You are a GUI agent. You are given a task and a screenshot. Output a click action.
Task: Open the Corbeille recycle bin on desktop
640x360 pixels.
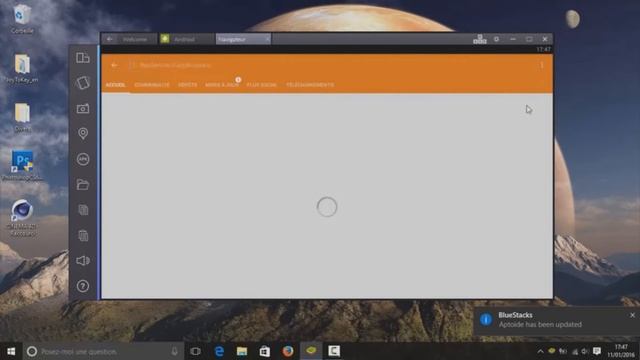22,18
